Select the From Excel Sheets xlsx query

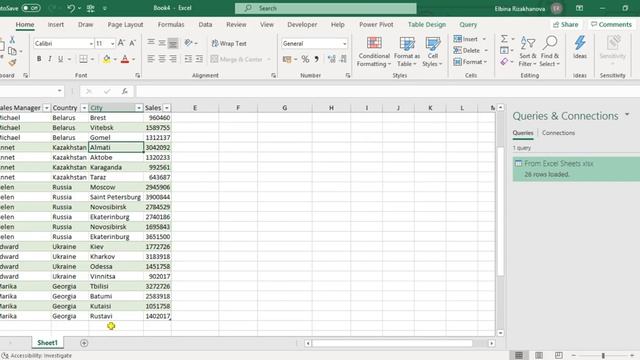576,169
